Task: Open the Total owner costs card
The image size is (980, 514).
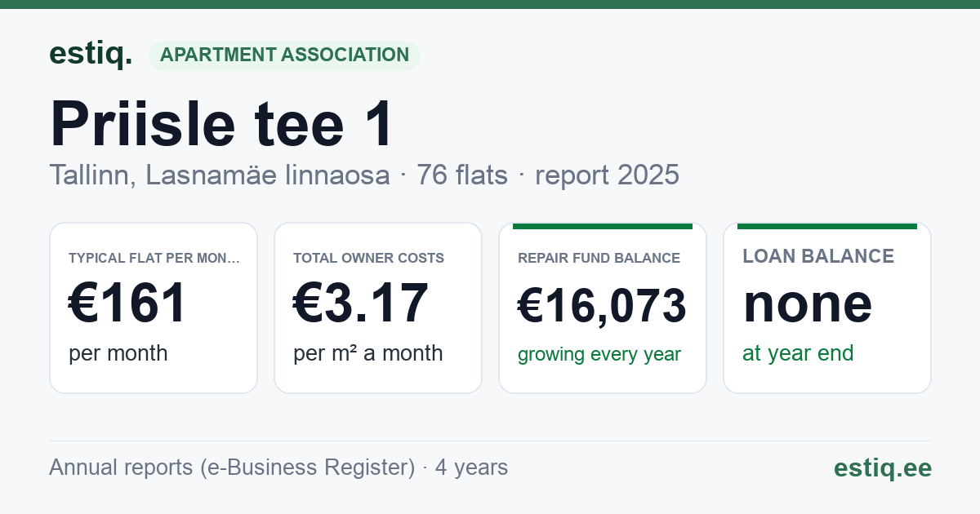Action: point(378,308)
